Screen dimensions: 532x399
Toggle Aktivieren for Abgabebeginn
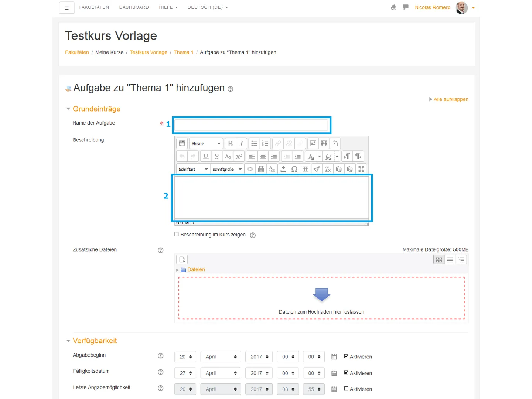click(346, 356)
